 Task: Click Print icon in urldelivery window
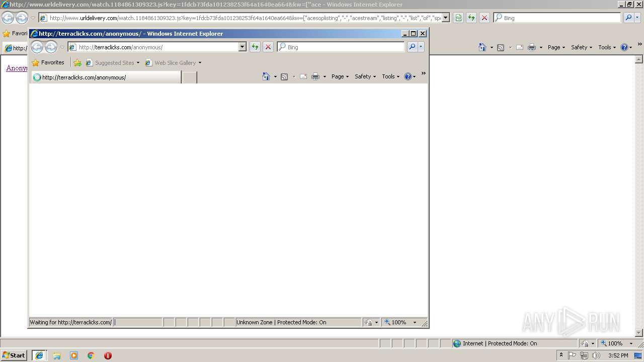tap(532, 47)
